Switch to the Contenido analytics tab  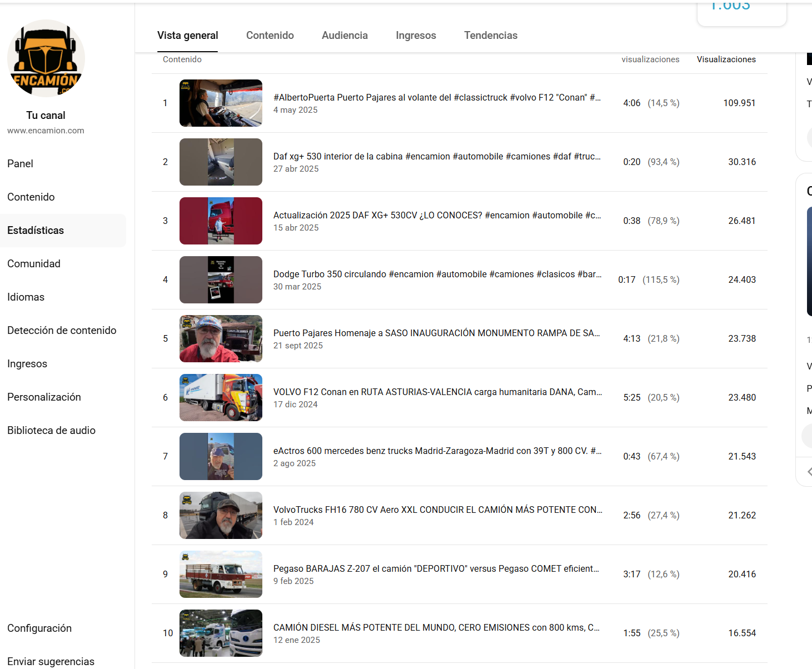click(270, 35)
